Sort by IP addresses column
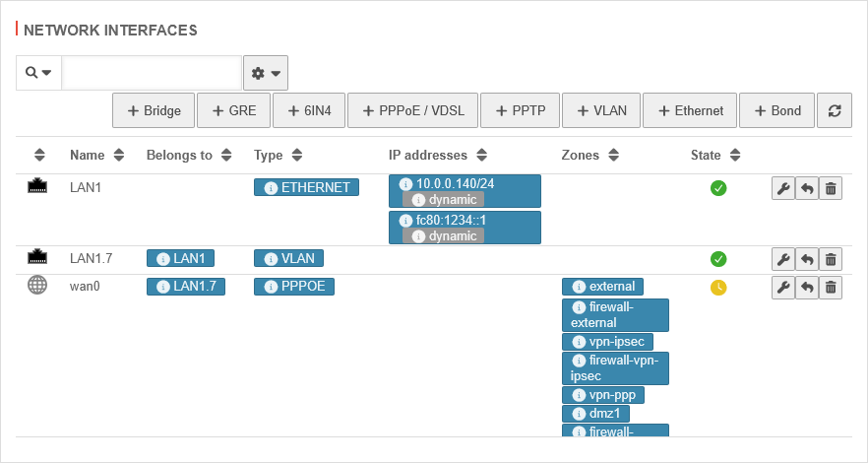The height and width of the screenshot is (463, 868). (438, 155)
